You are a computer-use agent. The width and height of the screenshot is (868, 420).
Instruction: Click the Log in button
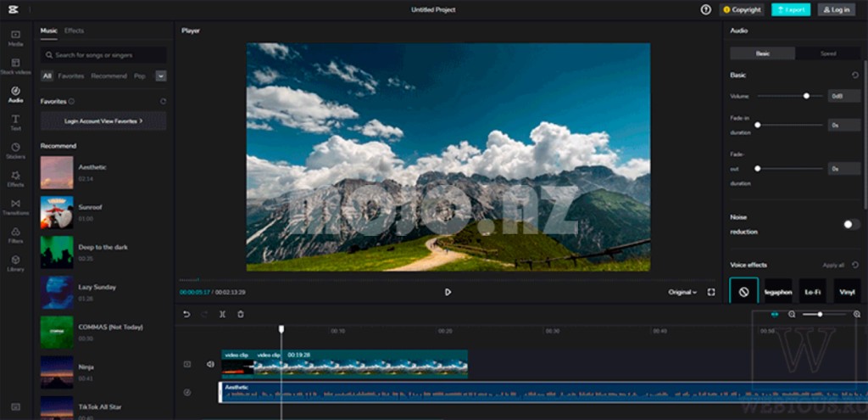(x=836, y=10)
